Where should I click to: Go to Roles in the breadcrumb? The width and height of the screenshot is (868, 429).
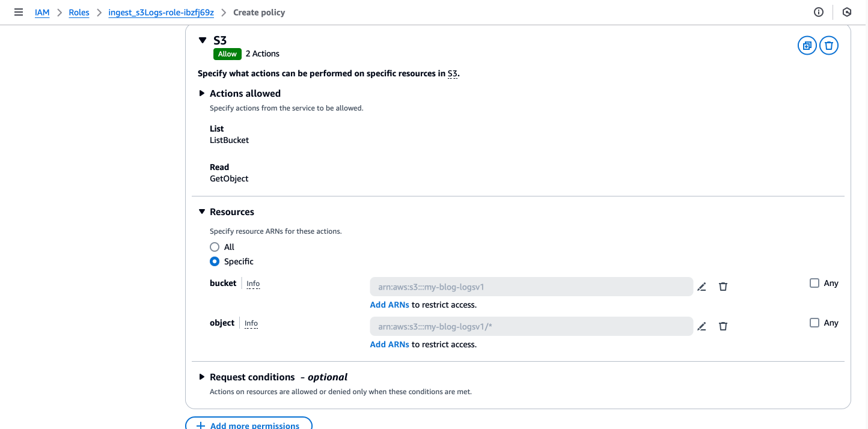click(79, 12)
